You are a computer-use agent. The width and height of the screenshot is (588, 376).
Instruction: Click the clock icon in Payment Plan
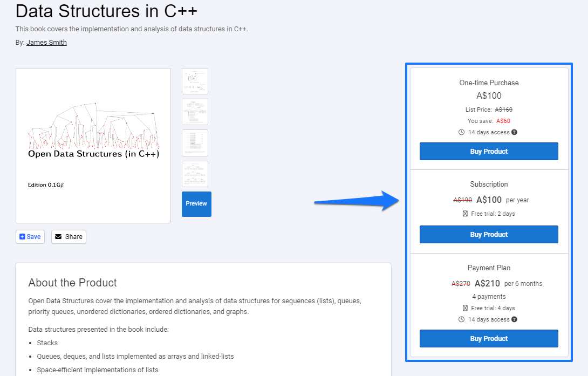click(x=462, y=319)
